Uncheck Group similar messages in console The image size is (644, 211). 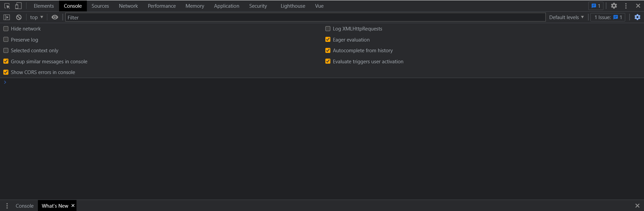click(6, 61)
